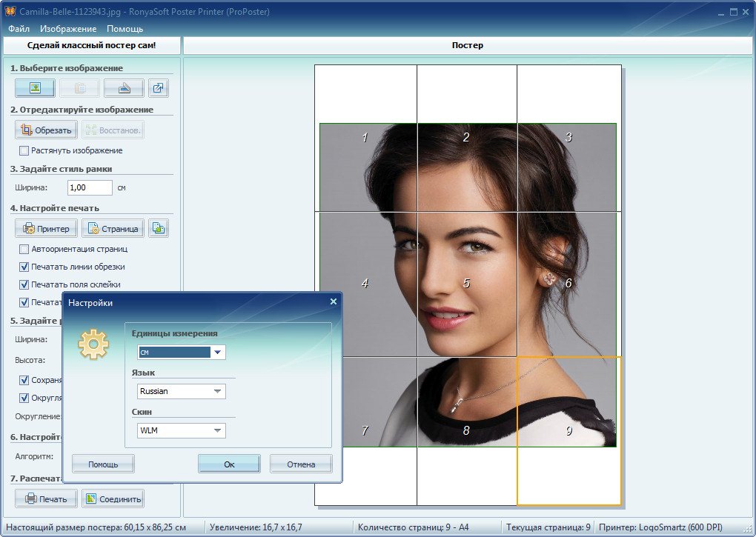
Task: Click the frame Ширина input field
Action: 89,188
